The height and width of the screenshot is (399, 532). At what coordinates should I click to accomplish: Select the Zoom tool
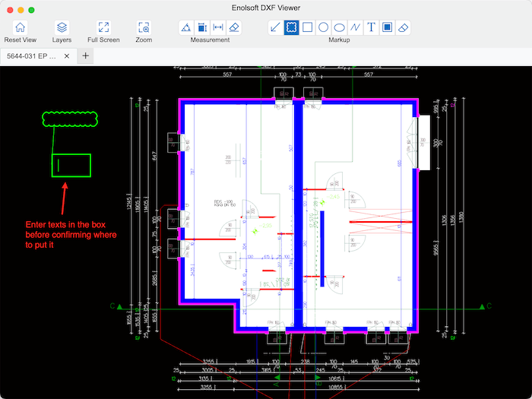coord(144,27)
